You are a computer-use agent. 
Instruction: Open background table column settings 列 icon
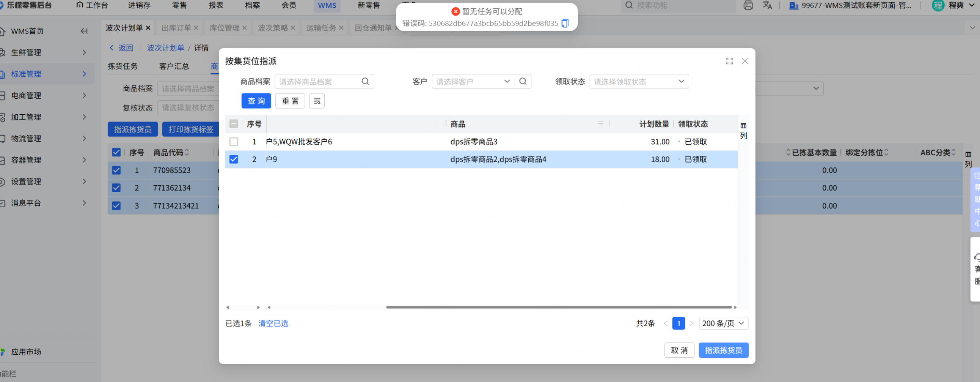(x=968, y=159)
